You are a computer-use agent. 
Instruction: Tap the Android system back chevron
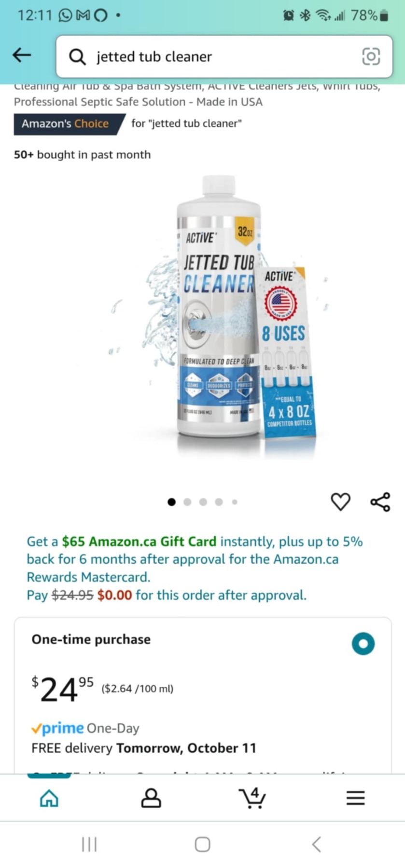coord(316,844)
